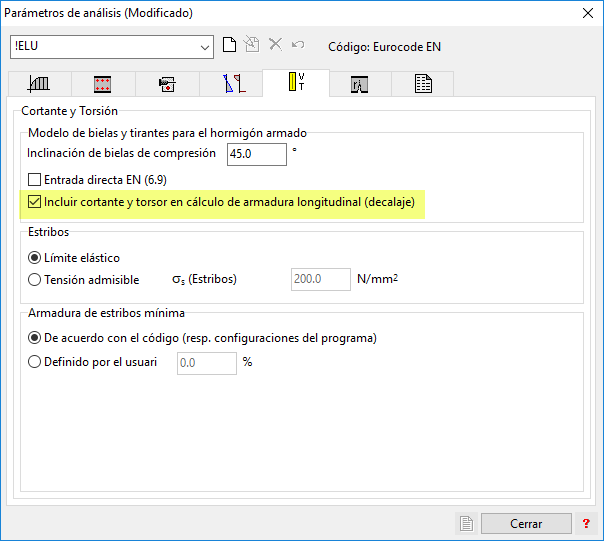Select Límite elástico radio option
The width and height of the screenshot is (604, 541).
tap(35, 258)
